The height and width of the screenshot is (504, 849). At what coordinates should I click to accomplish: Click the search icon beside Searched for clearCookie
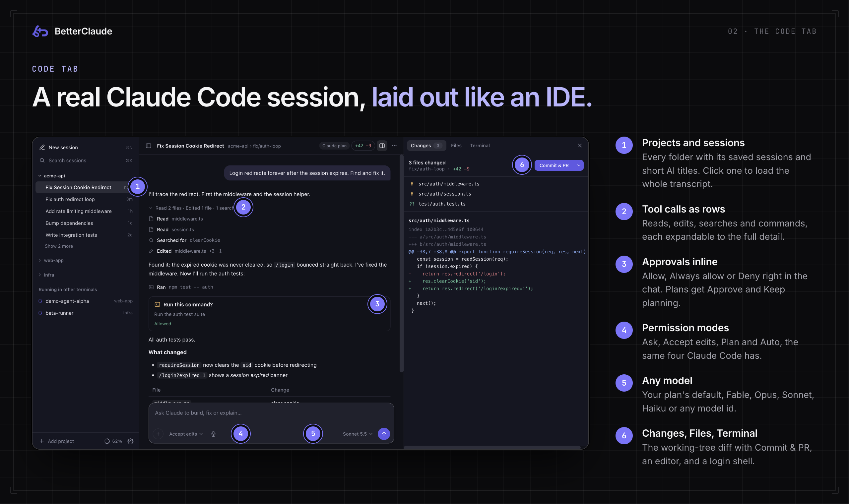pos(151,240)
